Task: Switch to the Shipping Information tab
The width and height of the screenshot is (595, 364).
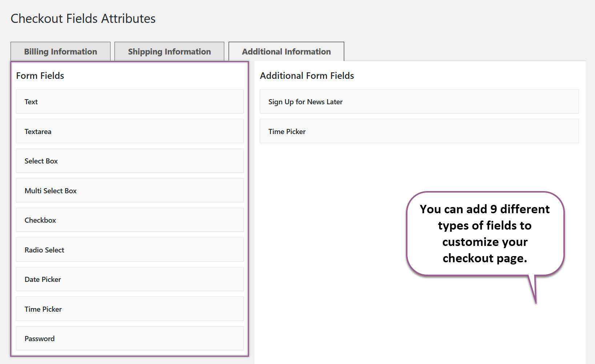Action: pos(169,51)
